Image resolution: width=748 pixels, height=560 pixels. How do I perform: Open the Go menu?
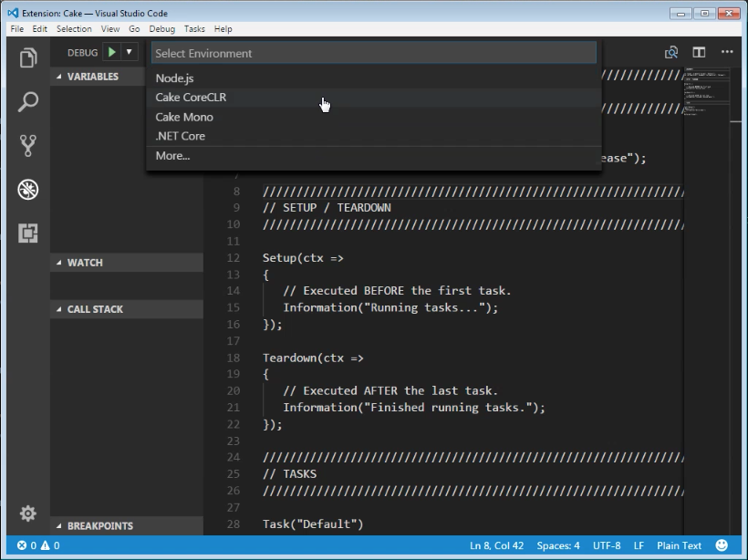click(x=134, y=29)
